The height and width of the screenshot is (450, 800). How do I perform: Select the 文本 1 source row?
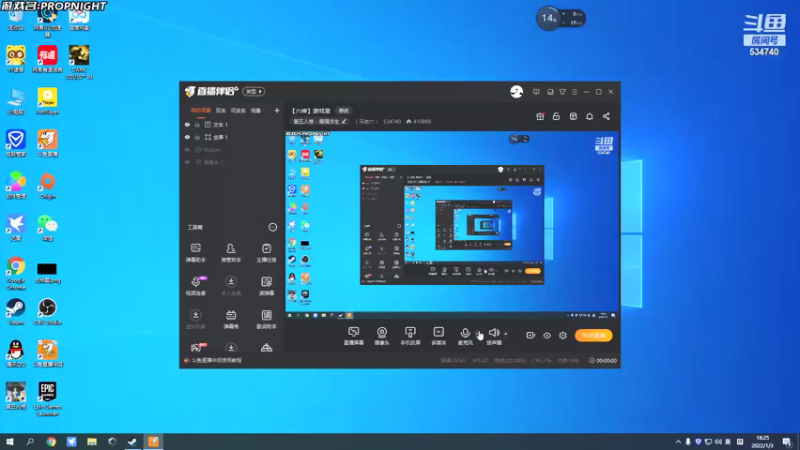(232, 124)
